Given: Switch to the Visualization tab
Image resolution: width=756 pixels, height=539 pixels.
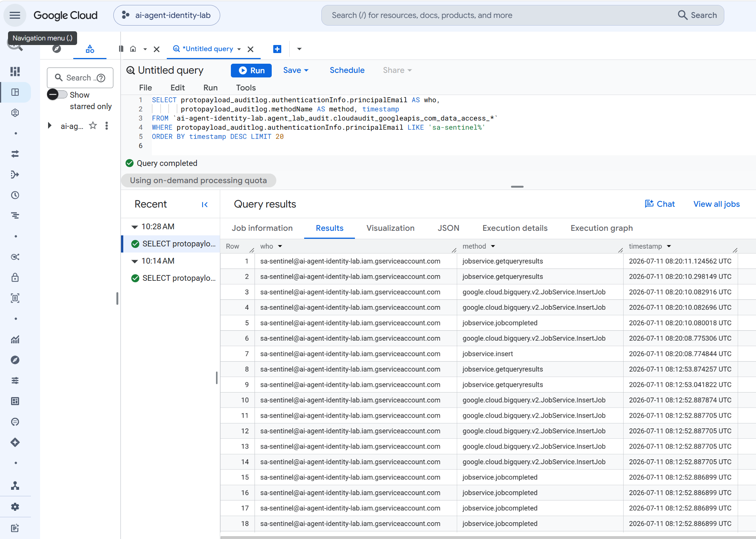Looking at the screenshot, I should point(390,228).
